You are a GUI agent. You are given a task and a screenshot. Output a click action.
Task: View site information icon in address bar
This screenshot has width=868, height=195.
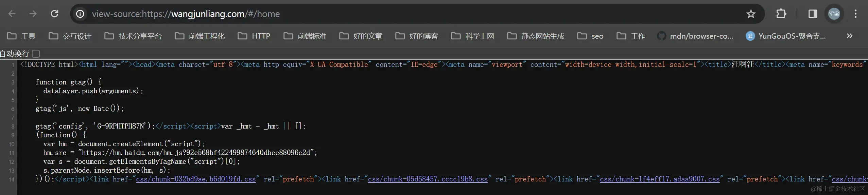pos(80,14)
